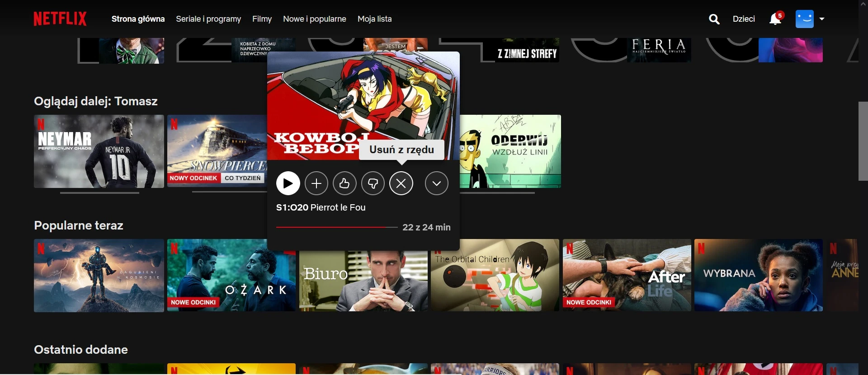Screen dimensions: 868x375
Task: Give Kowboj Bebop a thumbs up
Action: point(344,183)
